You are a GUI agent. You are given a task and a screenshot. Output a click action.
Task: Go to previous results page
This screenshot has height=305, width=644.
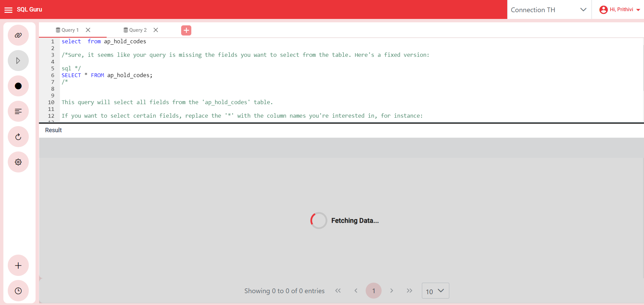coord(356,290)
